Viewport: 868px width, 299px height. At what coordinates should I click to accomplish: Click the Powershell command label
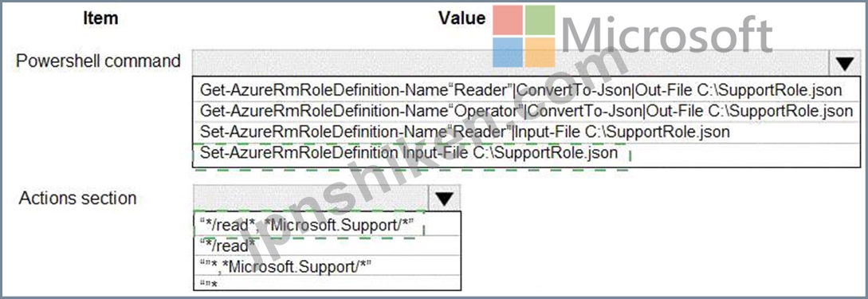[99, 61]
